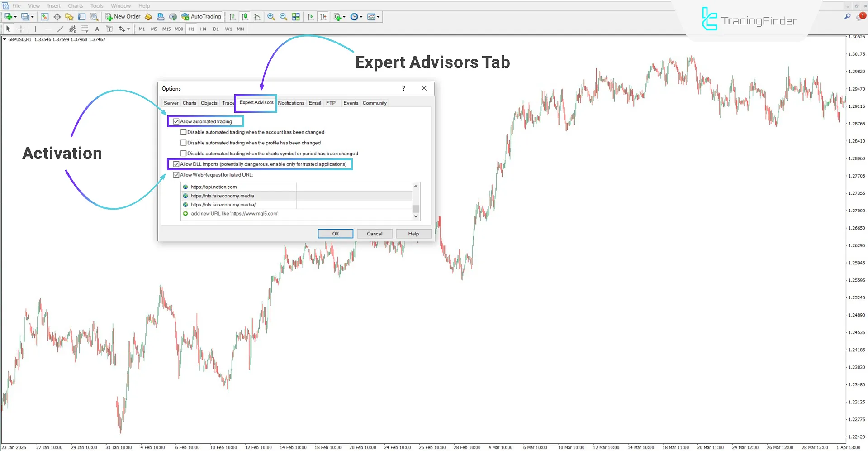This screenshot has width=868, height=451.
Task: Uncheck Allow automated trading
Action: point(176,121)
